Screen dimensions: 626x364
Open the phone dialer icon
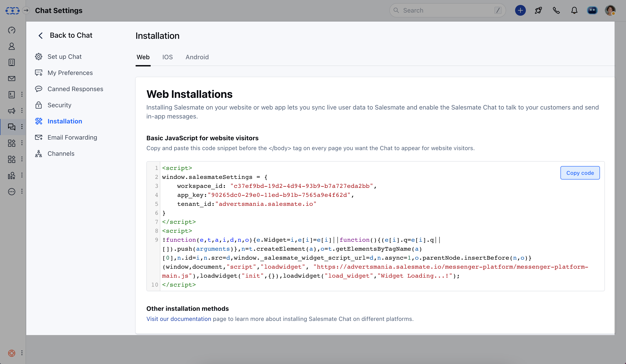[556, 10]
